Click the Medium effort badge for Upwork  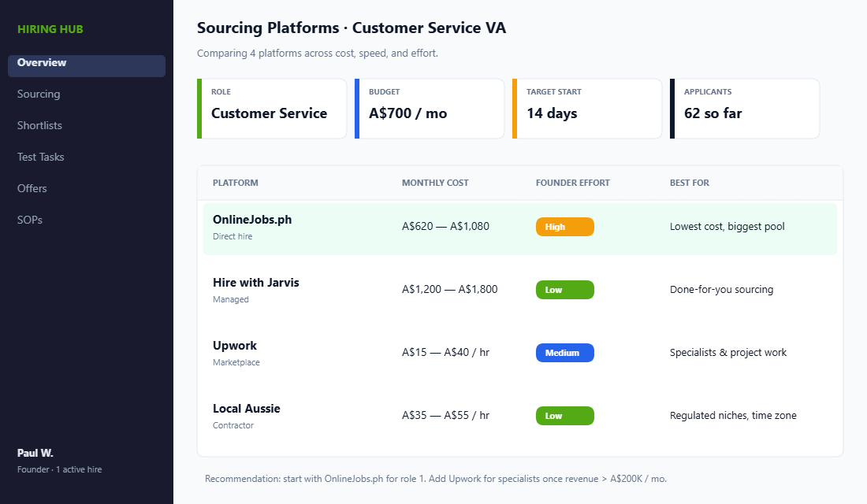point(564,352)
